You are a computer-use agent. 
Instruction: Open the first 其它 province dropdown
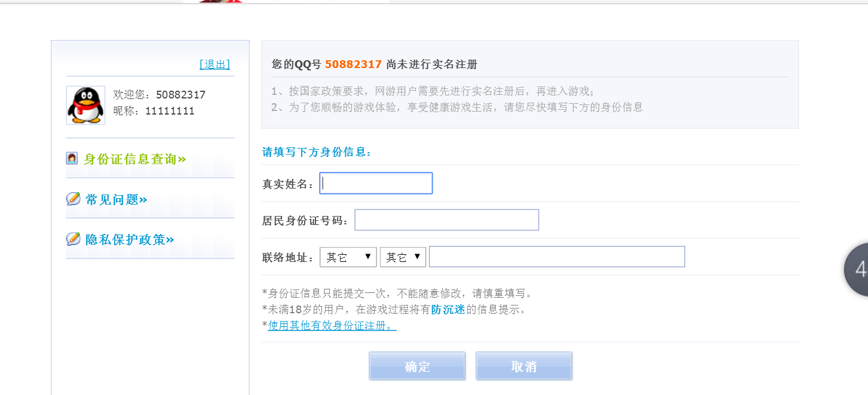tap(348, 257)
